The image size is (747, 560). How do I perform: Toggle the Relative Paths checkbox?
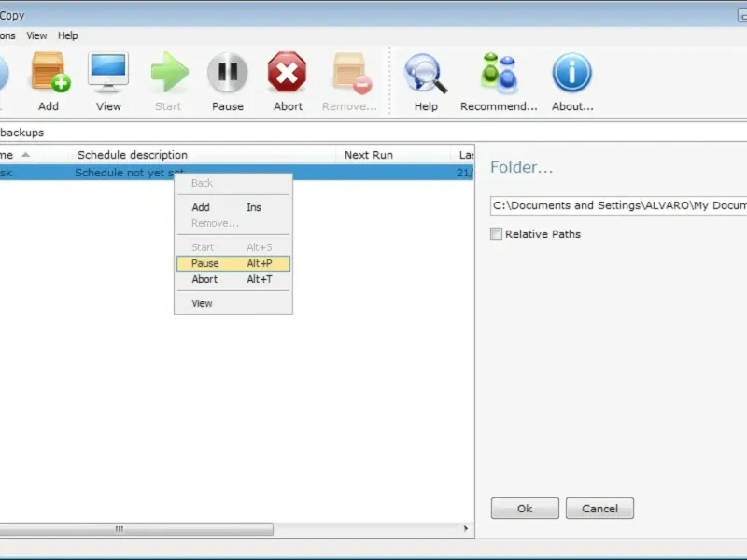[x=496, y=234]
